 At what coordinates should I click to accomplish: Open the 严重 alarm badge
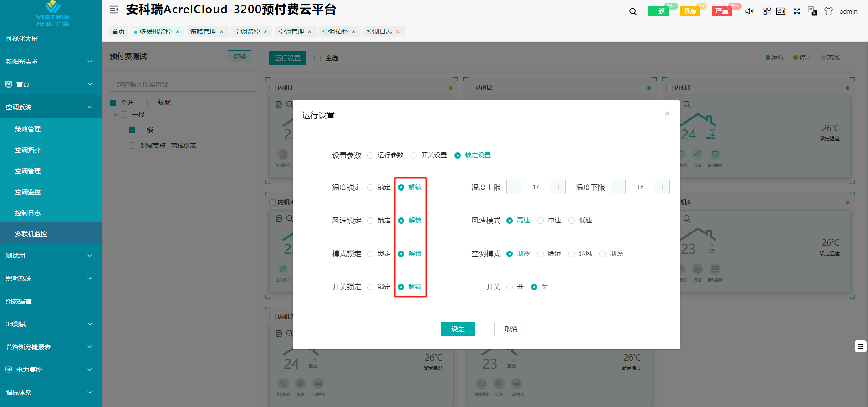click(722, 11)
